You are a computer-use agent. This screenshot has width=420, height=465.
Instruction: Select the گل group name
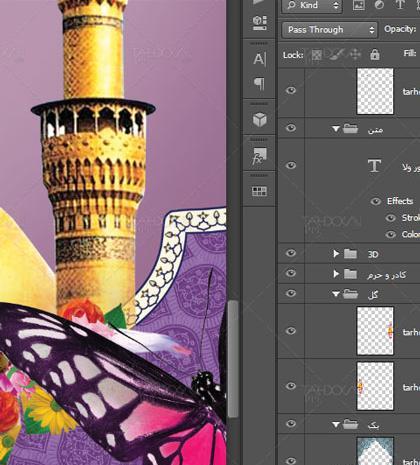tap(373, 295)
